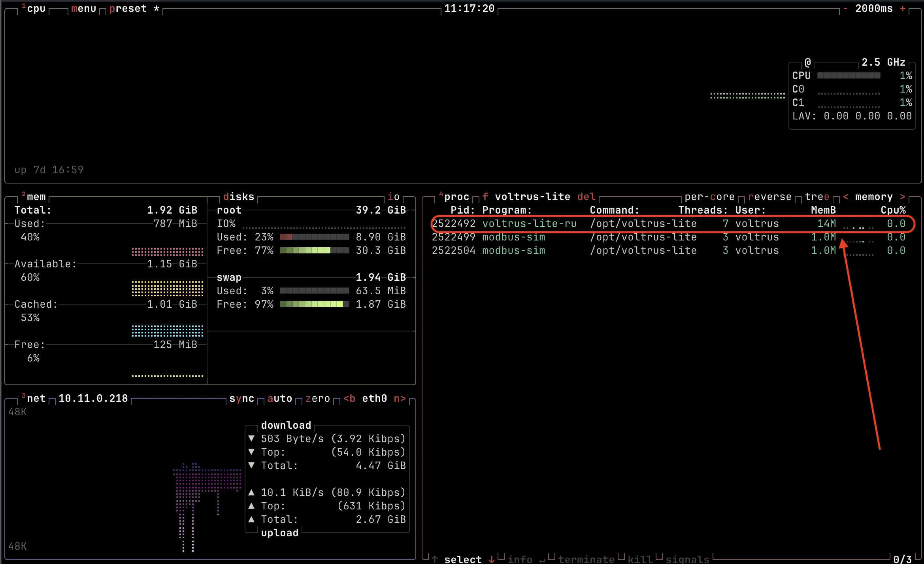The width and height of the screenshot is (924, 564).
Task: Select process 2522504 modbus-sim
Action: [x=669, y=250]
